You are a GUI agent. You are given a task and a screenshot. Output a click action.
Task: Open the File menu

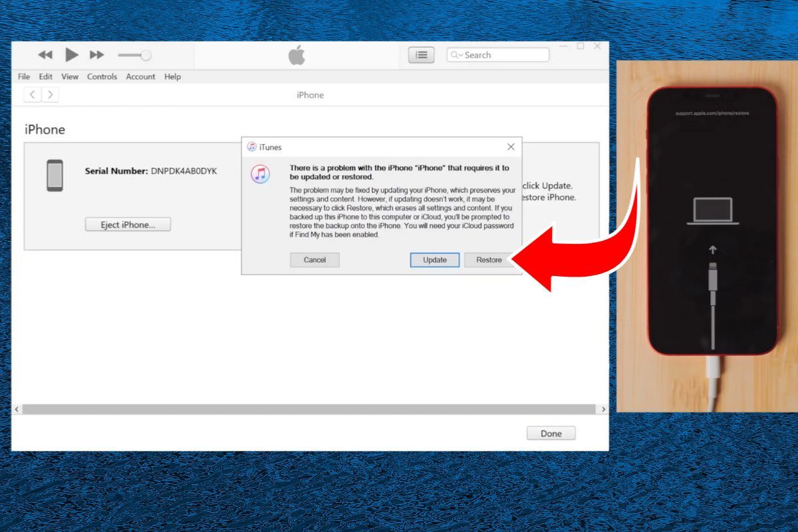[x=24, y=76]
